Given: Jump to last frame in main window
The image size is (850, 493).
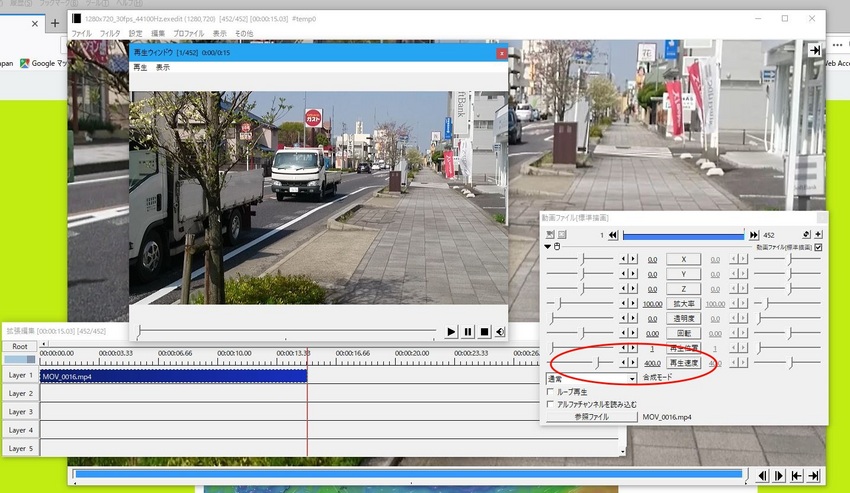Looking at the screenshot, I should pyautogui.click(x=813, y=476).
